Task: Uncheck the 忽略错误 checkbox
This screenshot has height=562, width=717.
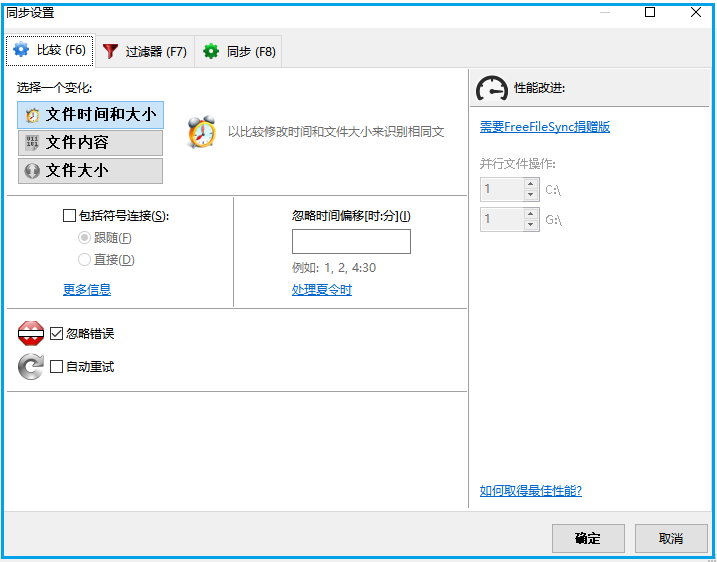Action: tap(56, 334)
